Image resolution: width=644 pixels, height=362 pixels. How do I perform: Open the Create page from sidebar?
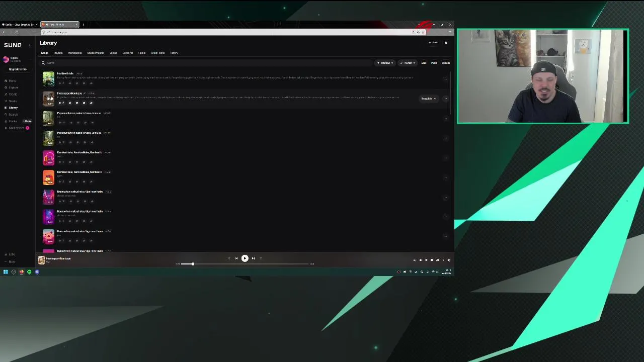pos(12,94)
